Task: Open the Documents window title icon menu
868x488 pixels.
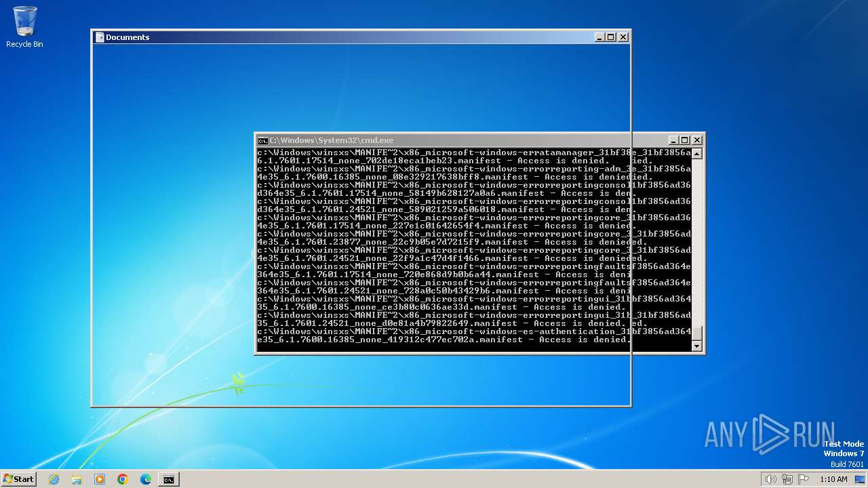Action: point(100,37)
